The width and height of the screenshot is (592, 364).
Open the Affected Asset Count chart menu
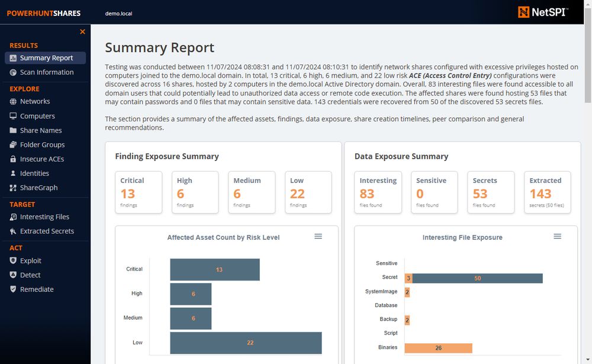coord(318,236)
